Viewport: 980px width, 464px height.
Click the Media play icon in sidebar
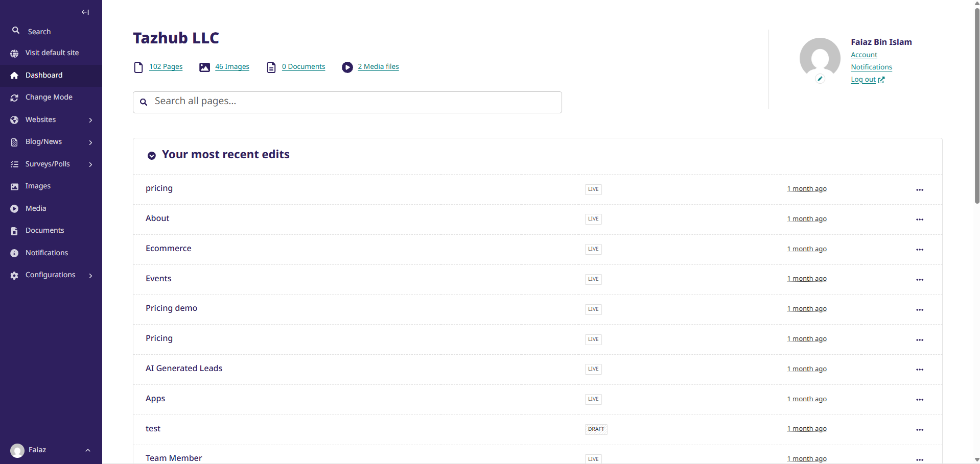click(x=14, y=209)
